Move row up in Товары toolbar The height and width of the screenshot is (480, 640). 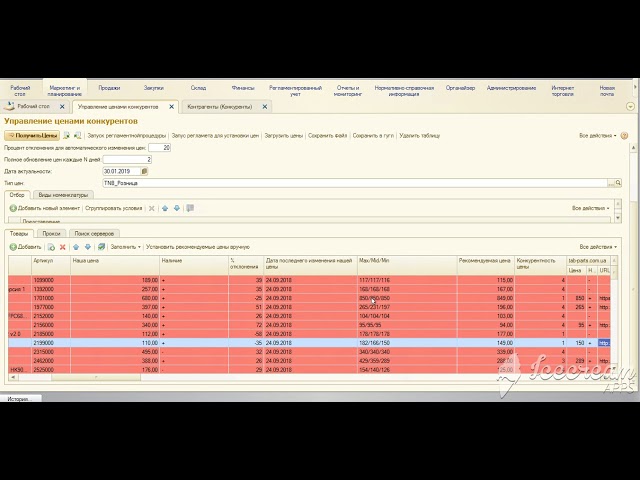click(x=76, y=247)
